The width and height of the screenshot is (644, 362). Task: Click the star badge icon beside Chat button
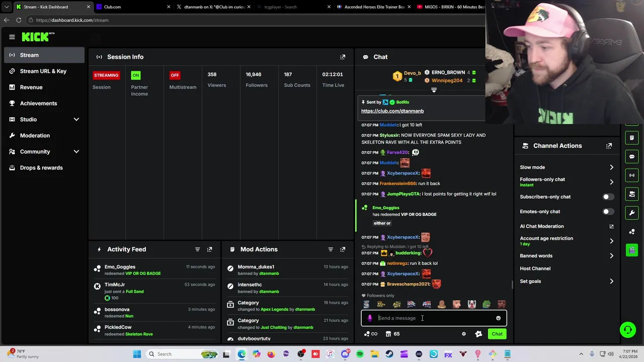tap(478, 334)
